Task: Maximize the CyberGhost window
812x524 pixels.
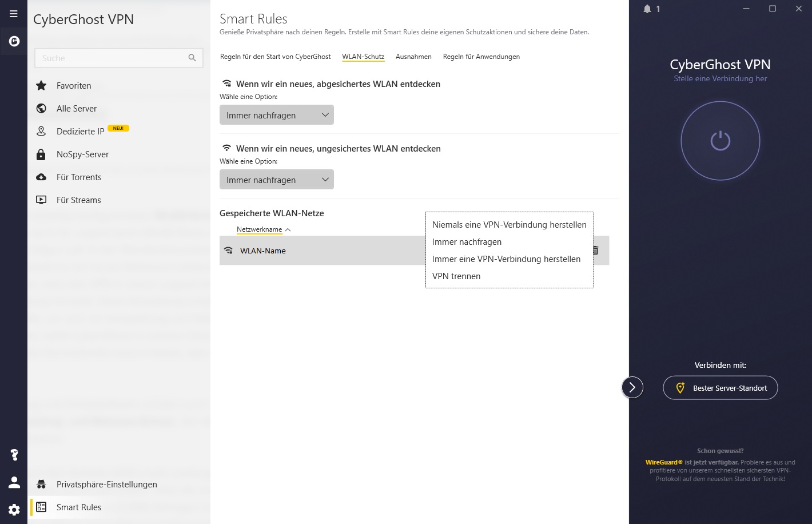Action: pos(773,9)
